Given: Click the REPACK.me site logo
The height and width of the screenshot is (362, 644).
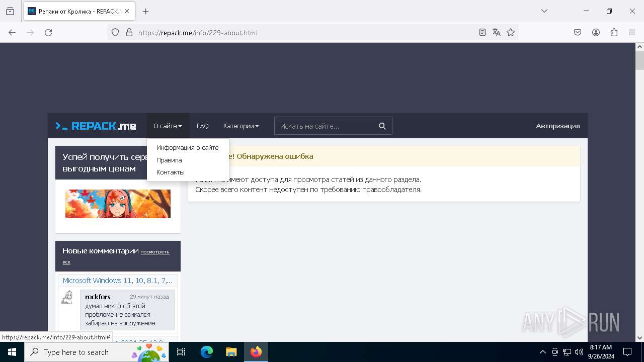Looking at the screenshot, I should (96, 126).
